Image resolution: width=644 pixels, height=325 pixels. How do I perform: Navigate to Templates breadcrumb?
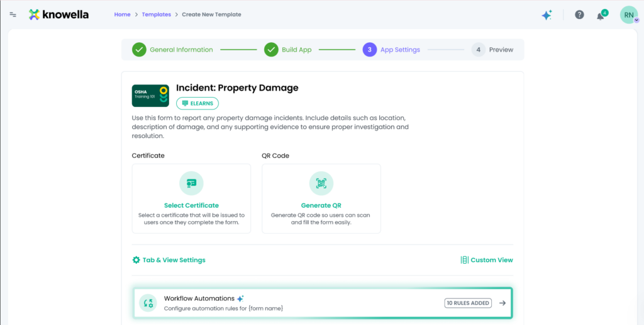(x=156, y=14)
